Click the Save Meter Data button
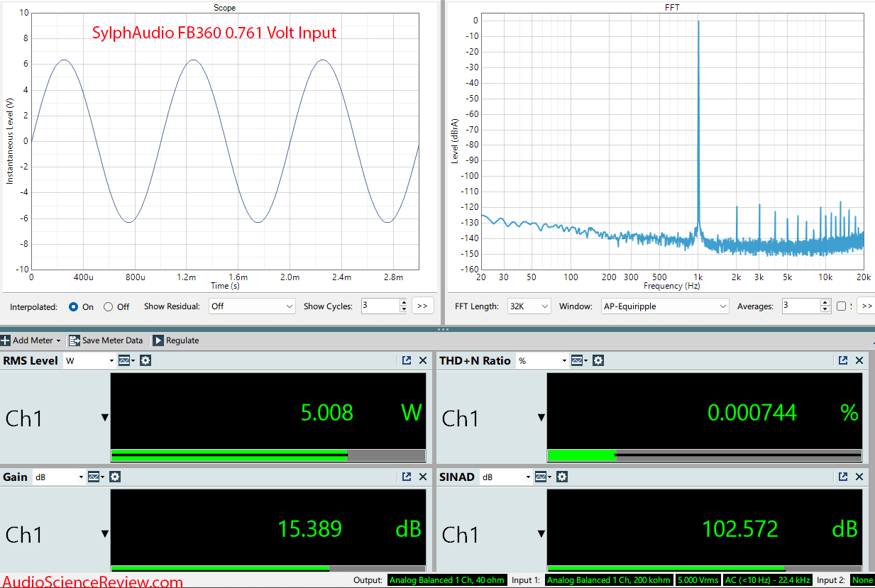Image resolution: width=875 pixels, height=588 pixels. [x=106, y=340]
